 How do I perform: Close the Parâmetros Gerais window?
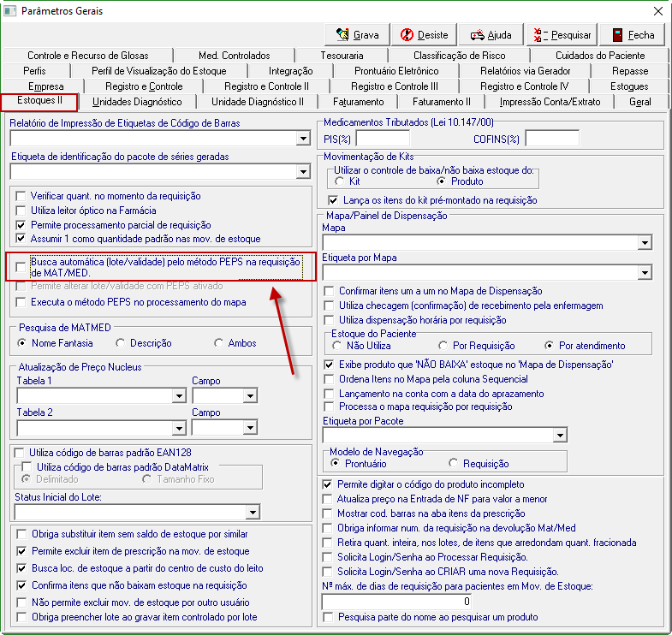pyautogui.click(x=658, y=11)
